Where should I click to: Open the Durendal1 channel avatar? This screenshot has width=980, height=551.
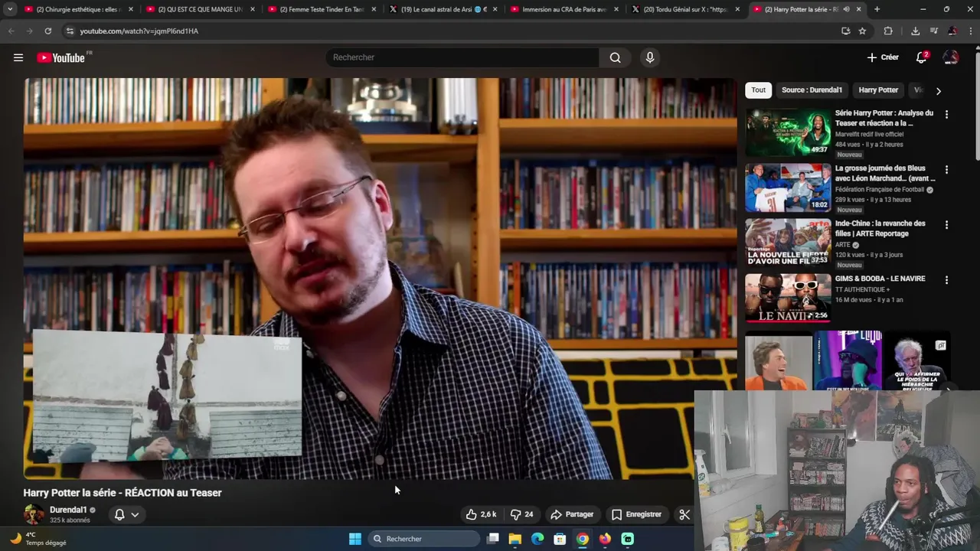click(34, 514)
